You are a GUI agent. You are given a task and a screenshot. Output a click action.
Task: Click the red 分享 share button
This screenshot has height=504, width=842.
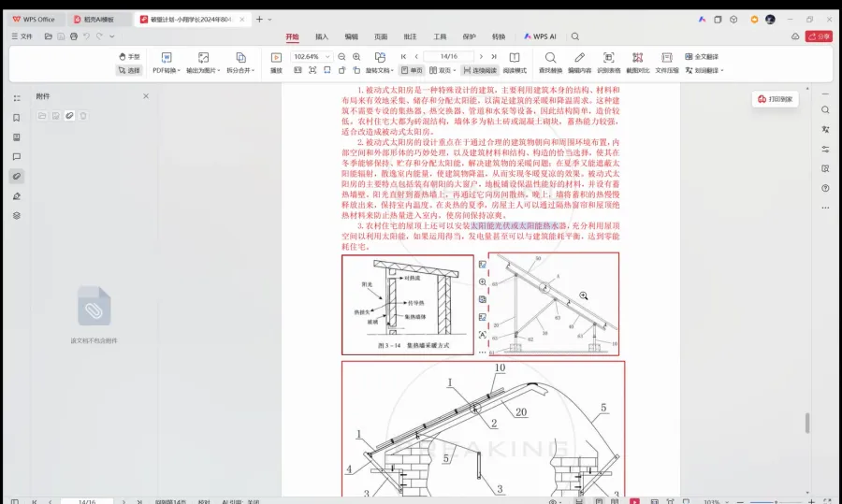coord(819,36)
